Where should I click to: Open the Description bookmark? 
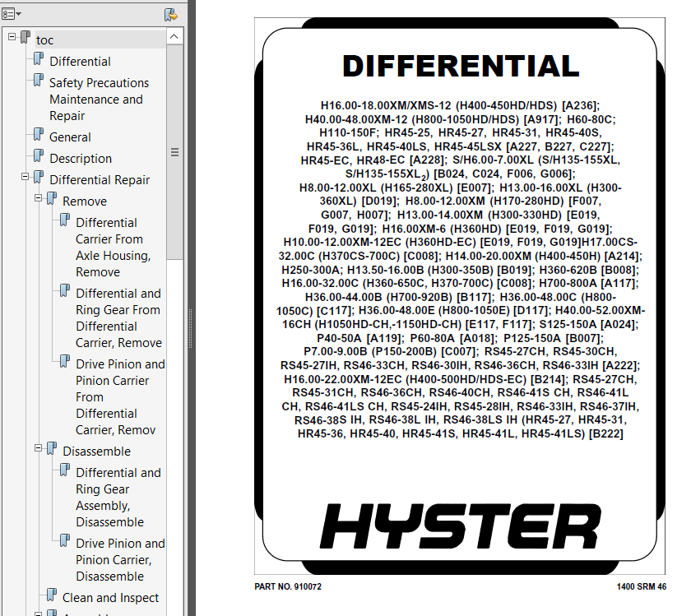click(x=81, y=158)
